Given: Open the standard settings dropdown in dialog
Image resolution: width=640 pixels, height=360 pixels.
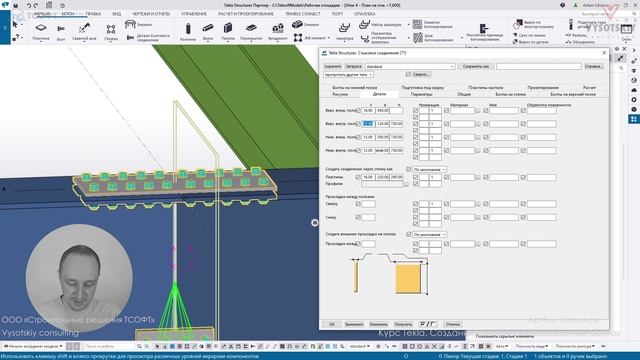Looking at the screenshot, I should click(x=410, y=66).
